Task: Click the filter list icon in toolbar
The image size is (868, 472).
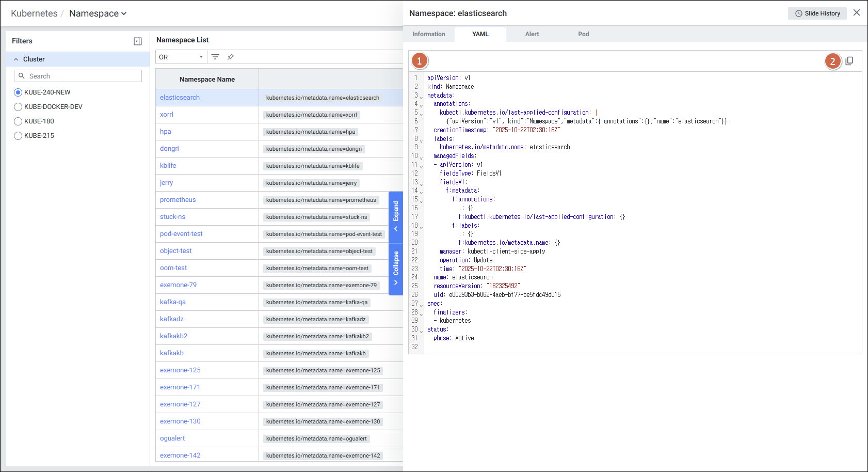Action: coord(215,57)
